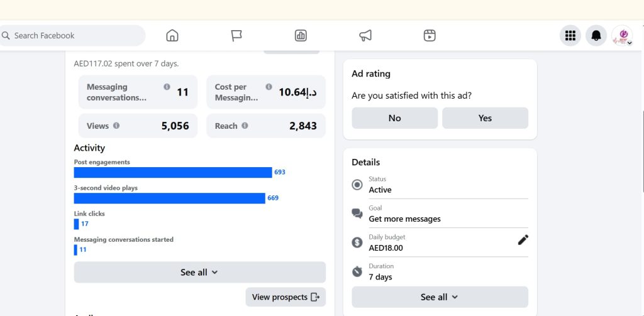Open notifications via the bell icon
The image size is (644, 316).
coord(596,36)
